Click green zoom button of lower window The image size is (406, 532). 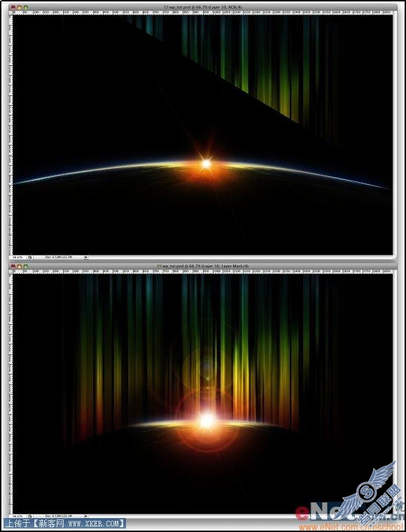(x=26, y=266)
